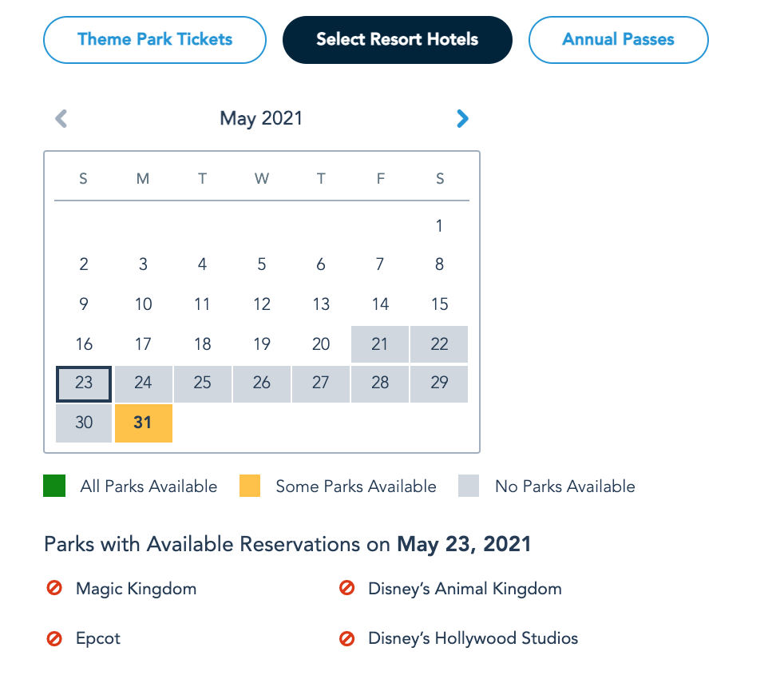Choose May 26 on the calendar
Viewport: 784px width, 679px height.
pyautogui.click(x=262, y=383)
